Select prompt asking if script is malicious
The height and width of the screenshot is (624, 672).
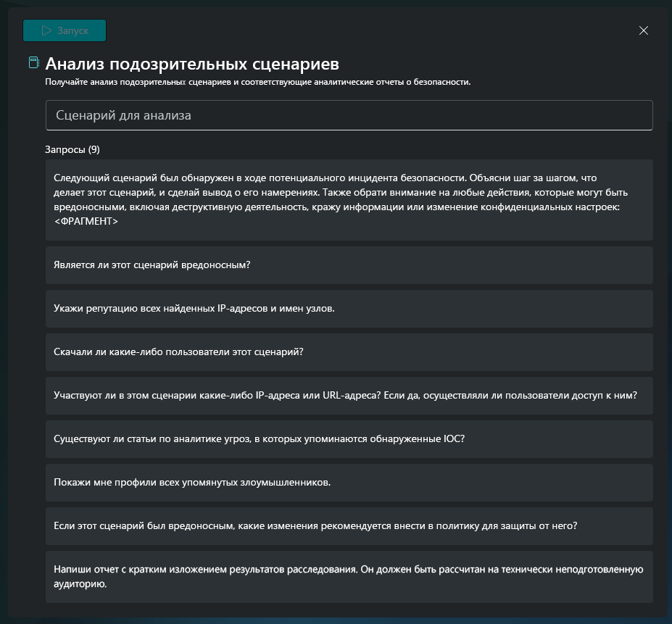coord(349,265)
